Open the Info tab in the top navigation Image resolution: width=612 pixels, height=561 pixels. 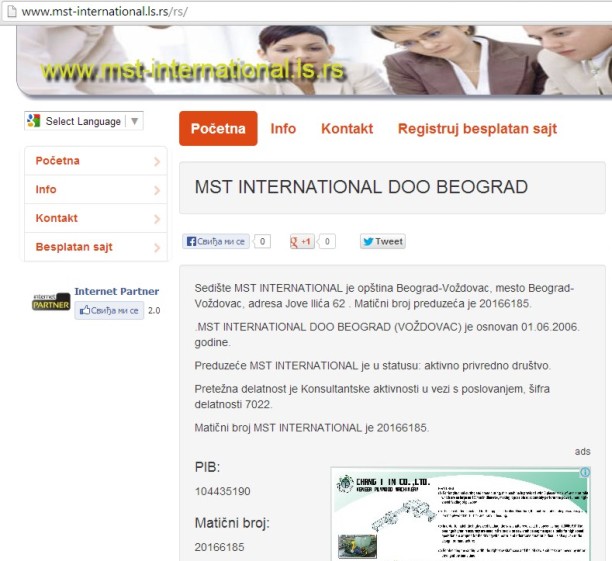[x=283, y=128]
